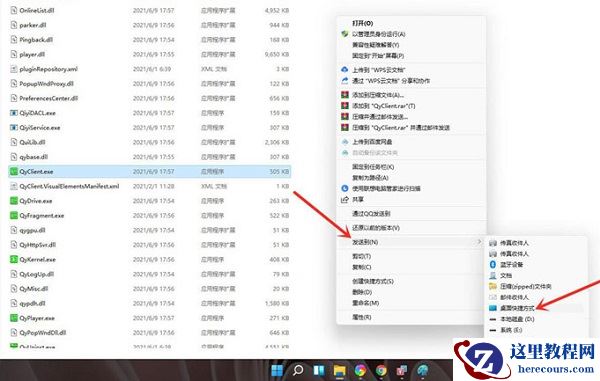Screen dimensions: 600x381
Task: Click the WinRAR icon beside 添加到压缩文件(A)...
Action: click(x=345, y=95)
